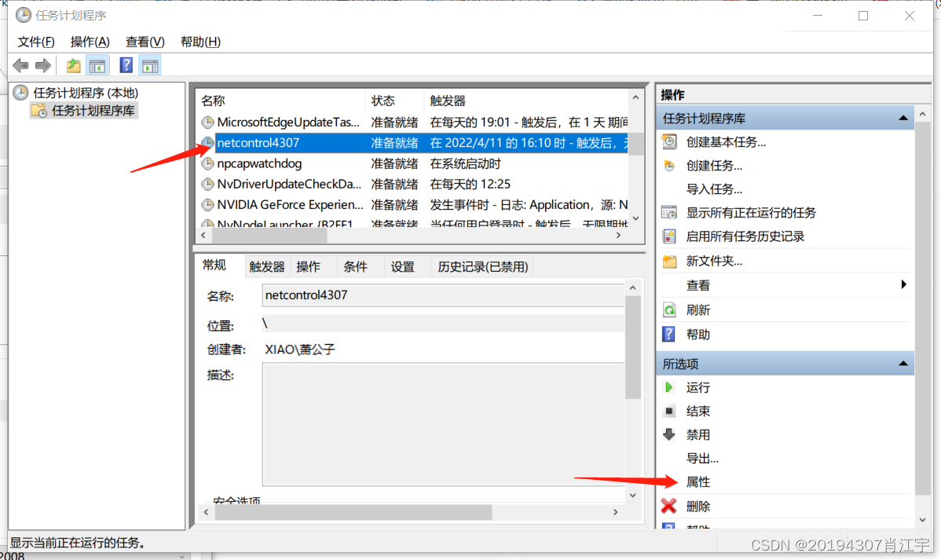Click the 任务计划程序 (本地) clock icon

coord(21,93)
